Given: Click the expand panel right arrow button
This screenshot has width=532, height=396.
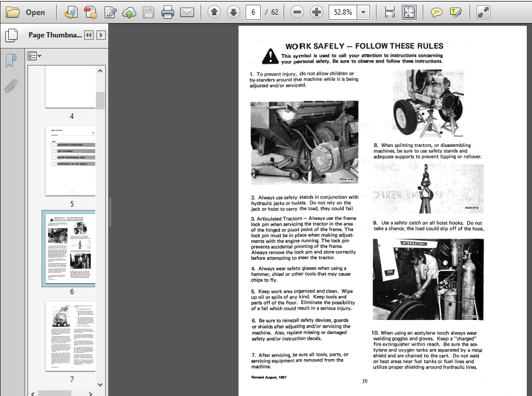Looking at the screenshot, I should click(x=101, y=35).
